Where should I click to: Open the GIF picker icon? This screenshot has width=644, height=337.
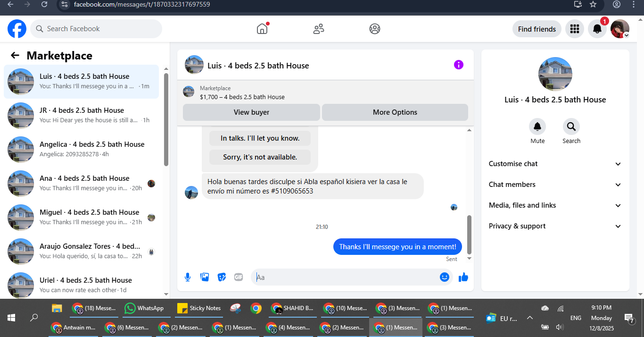239,277
